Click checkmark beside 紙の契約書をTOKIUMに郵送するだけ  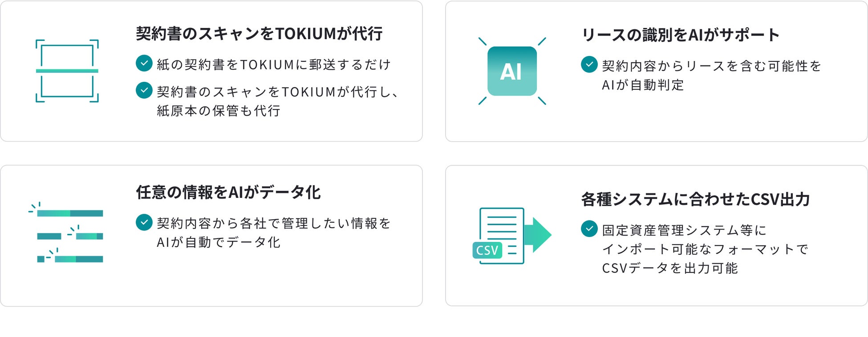144,63
